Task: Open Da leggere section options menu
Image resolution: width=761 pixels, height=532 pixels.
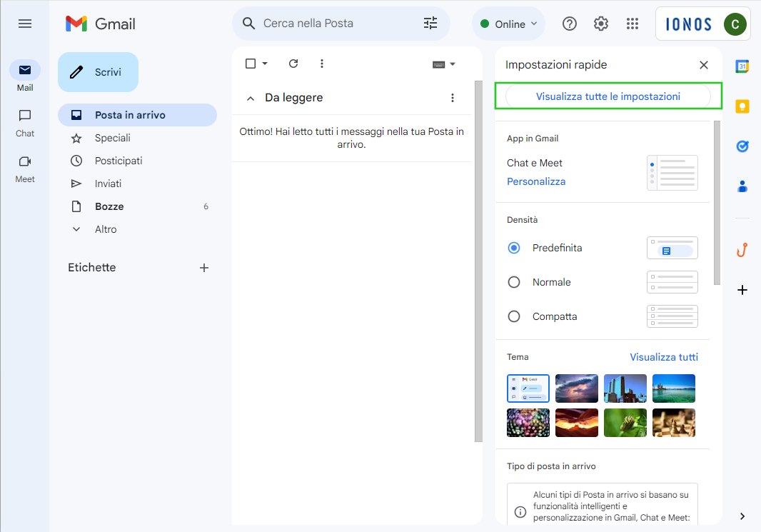Action: (453, 98)
